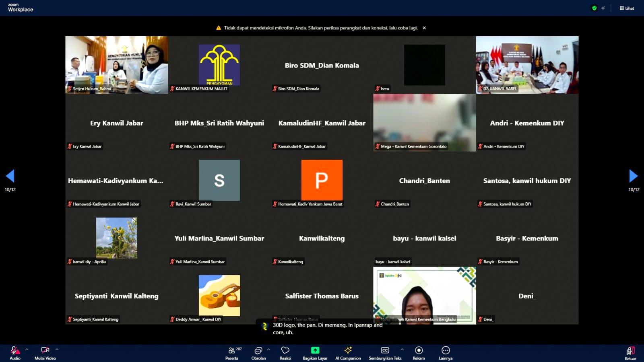Hide captions with Sembunyikan Teks button

click(x=385, y=352)
